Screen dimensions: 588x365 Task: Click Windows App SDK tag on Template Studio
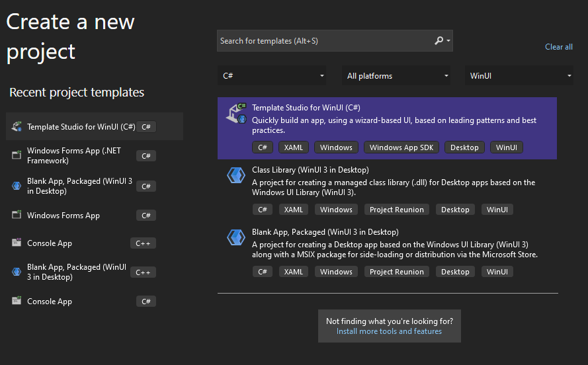pos(401,147)
